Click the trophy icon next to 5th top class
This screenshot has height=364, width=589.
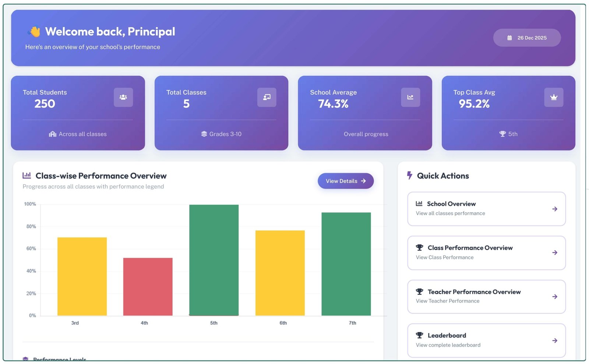tap(502, 134)
